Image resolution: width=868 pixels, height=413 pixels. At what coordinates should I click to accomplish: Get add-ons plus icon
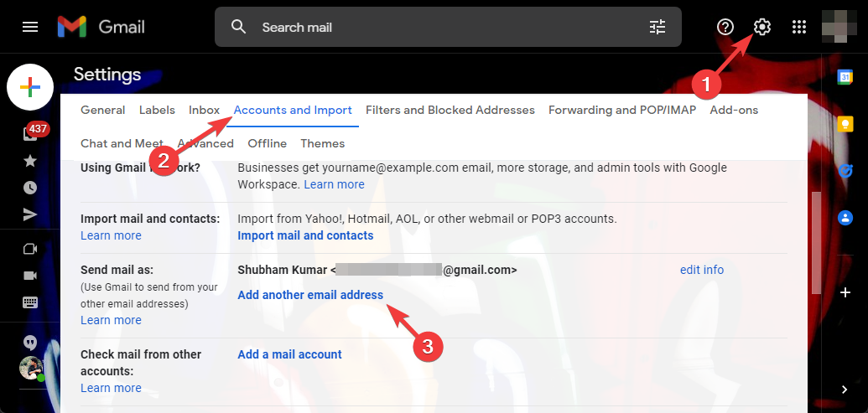tap(845, 292)
